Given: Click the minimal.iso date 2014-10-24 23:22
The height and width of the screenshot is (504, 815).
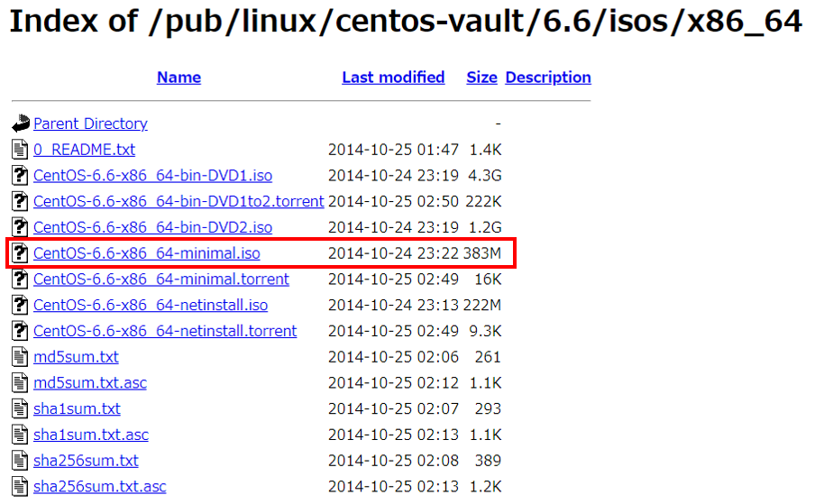Looking at the screenshot, I should click(x=393, y=253).
